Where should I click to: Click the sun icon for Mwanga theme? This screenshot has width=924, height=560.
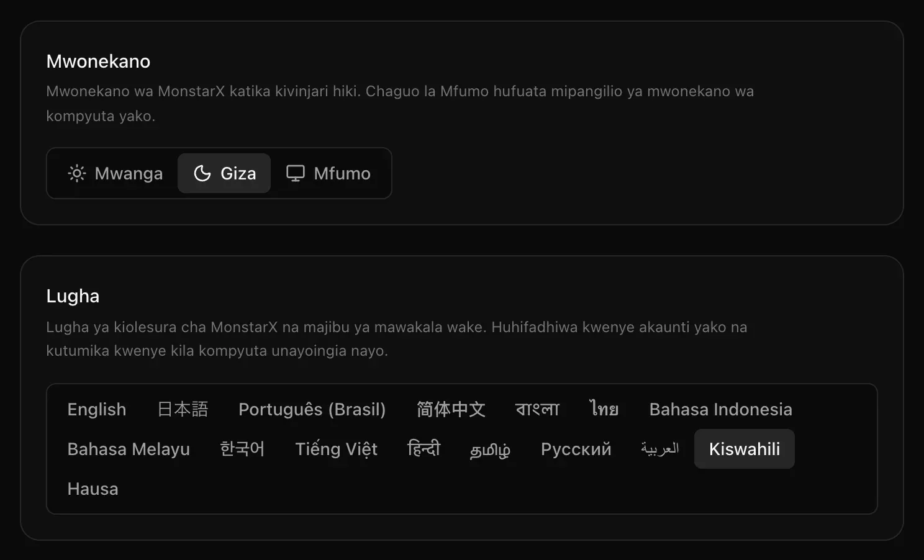point(77,173)
